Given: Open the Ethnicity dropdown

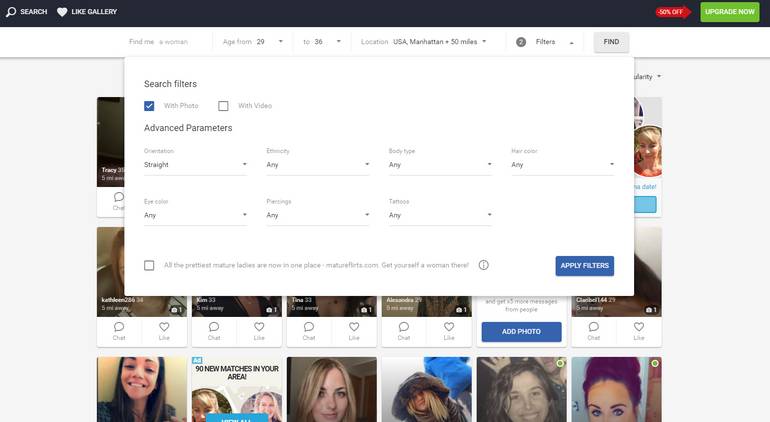Looking at the screenshot, I should (318, 165).
